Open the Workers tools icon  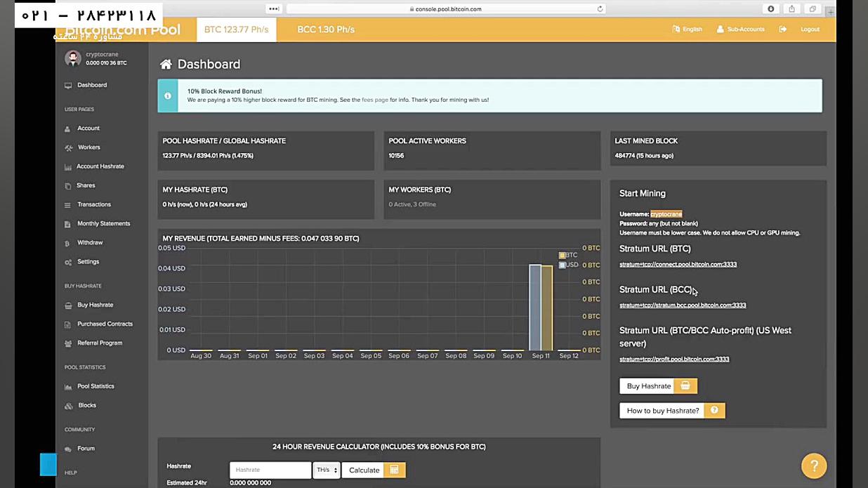[x=68, y=147]
